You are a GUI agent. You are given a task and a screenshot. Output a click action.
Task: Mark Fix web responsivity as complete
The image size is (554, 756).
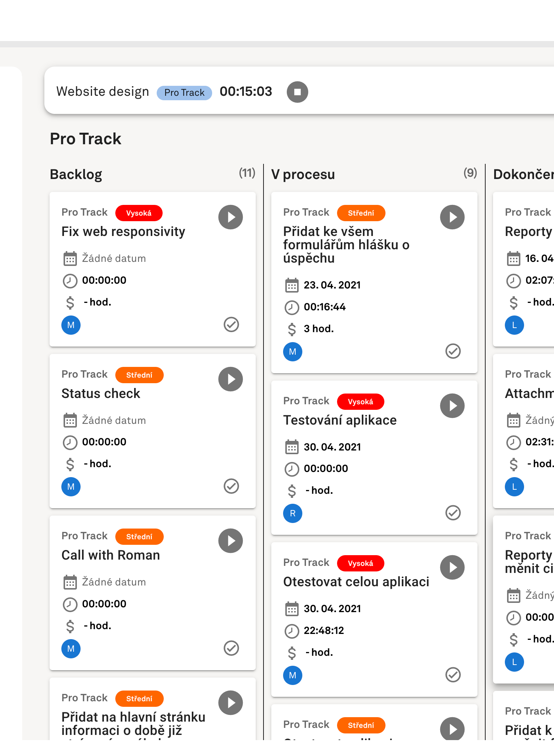pyautogui.click(x=231, y=325)
